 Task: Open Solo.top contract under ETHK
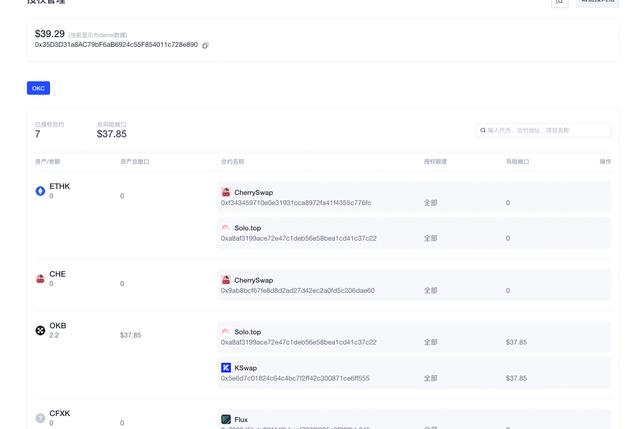pos(247,228)
